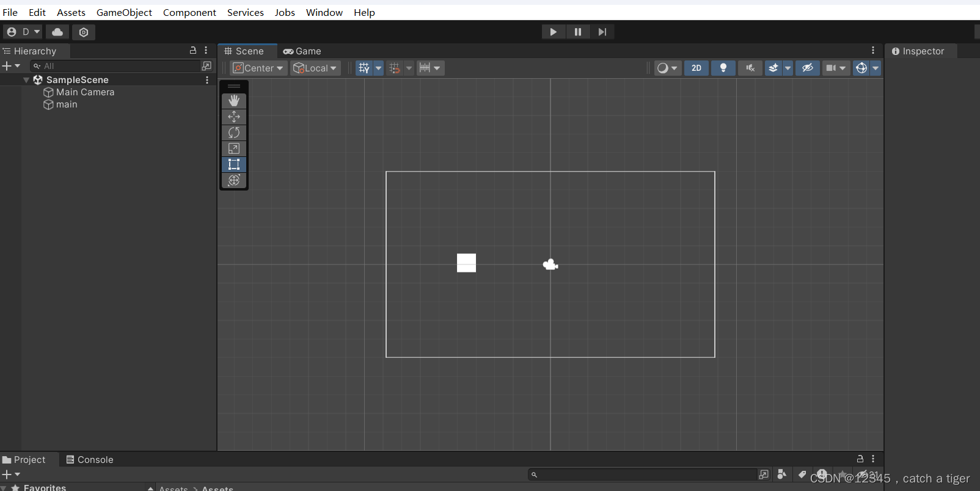Open Center pivot mode dropdown
Image resolution: width=980 pixels, height=491 pixels.
258,68
